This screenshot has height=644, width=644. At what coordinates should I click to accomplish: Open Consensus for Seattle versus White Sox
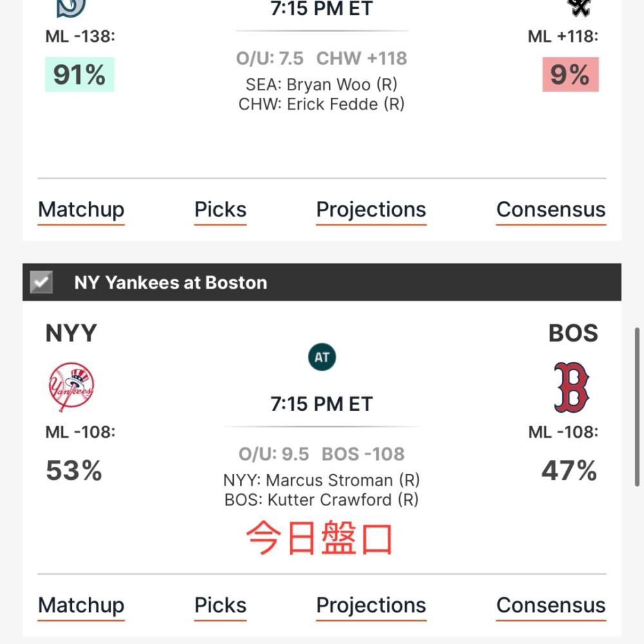click(551, 210)
